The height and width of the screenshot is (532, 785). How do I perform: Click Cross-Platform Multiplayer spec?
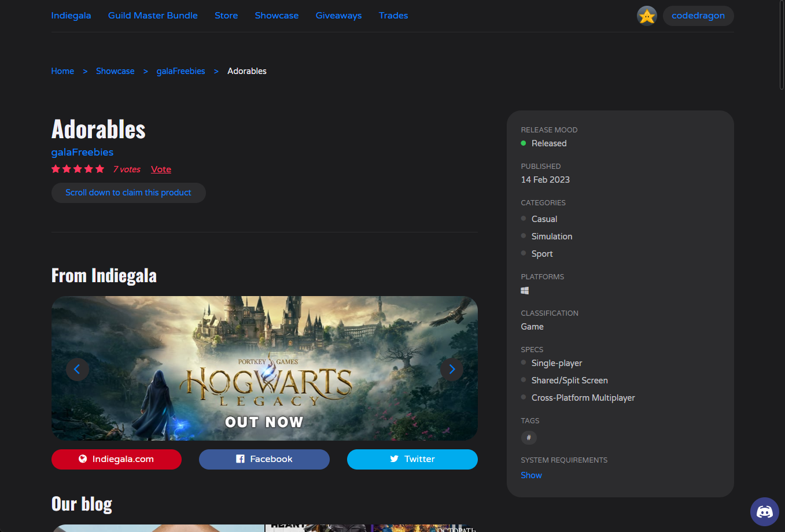pyautogui.click(x=583, y=398)
